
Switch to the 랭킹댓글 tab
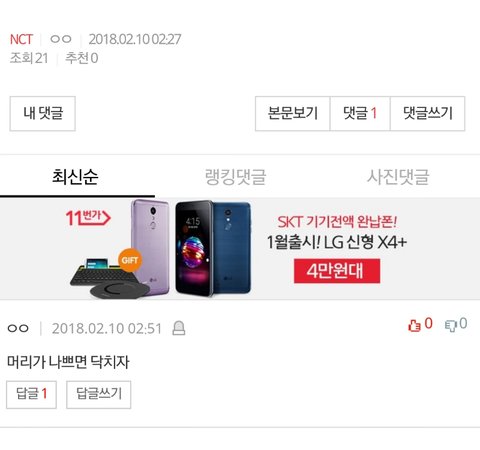tap(235, 177)
